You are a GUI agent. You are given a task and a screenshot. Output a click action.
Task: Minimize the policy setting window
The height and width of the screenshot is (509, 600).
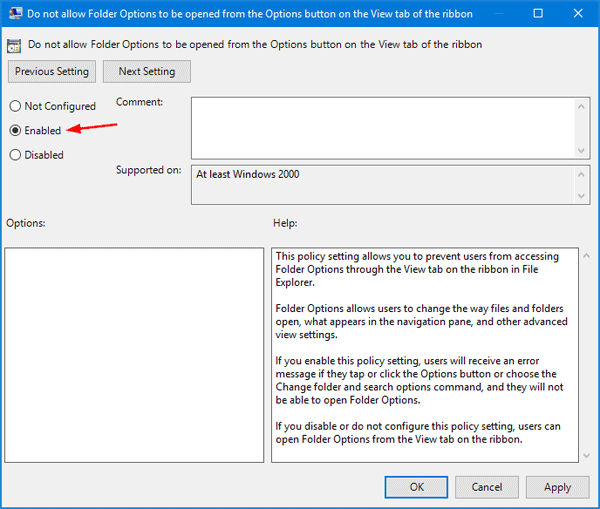(494, 15)
